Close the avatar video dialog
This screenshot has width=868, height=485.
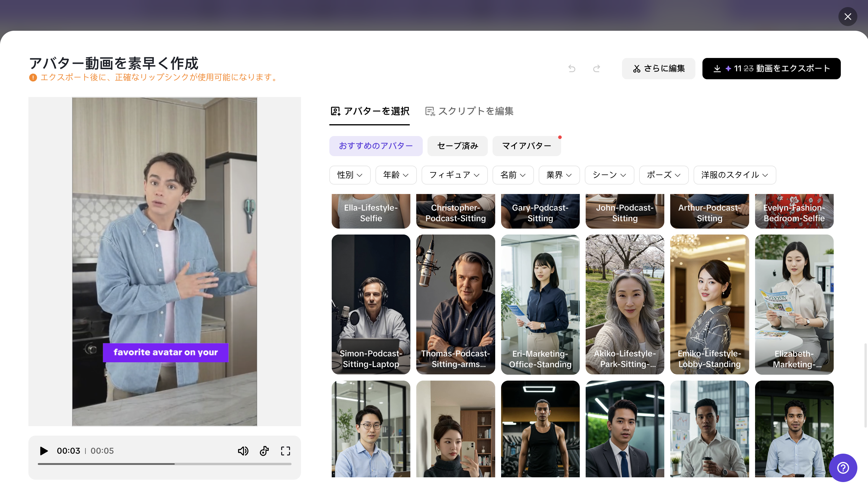848,17
